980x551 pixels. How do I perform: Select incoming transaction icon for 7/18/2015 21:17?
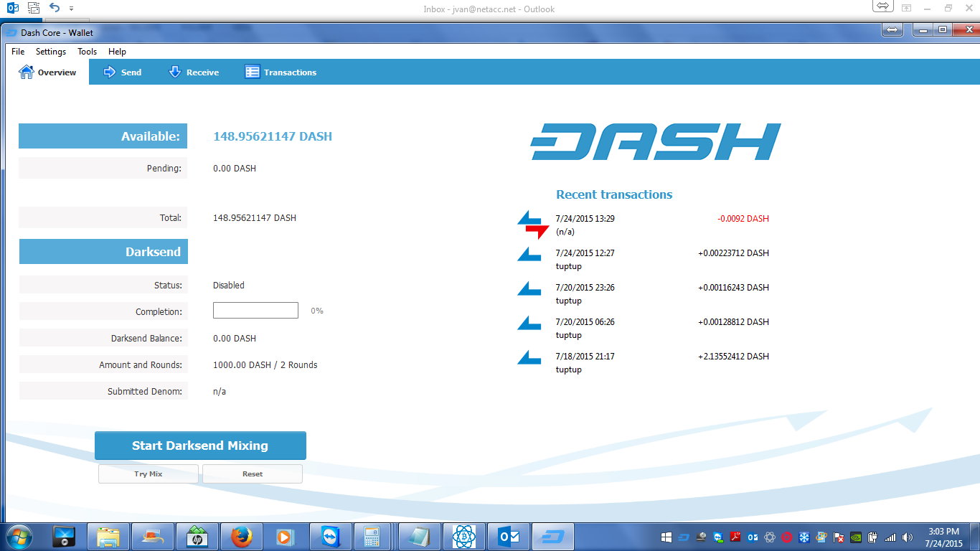529,357
